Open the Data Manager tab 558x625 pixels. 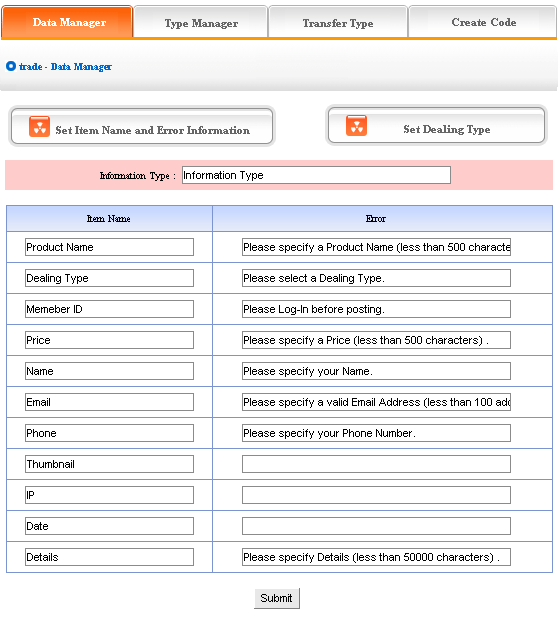click(67, 22)
